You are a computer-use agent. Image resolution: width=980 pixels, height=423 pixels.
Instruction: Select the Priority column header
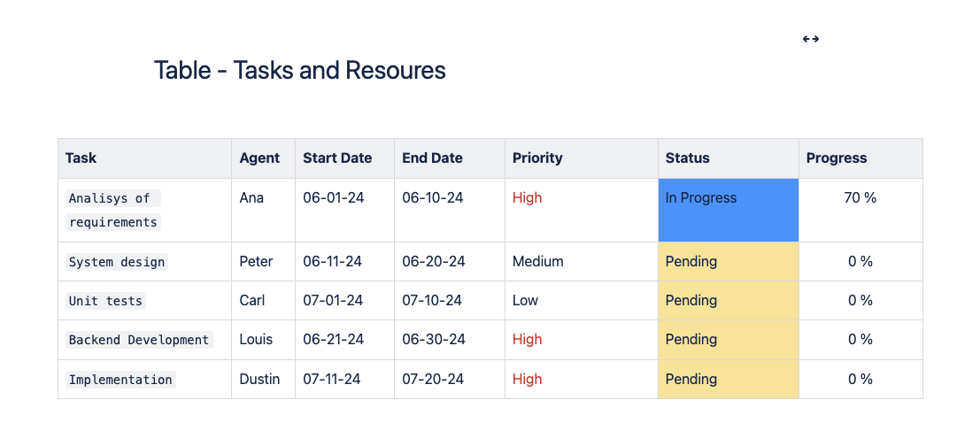pyautogui.click(x=537, y=158)
